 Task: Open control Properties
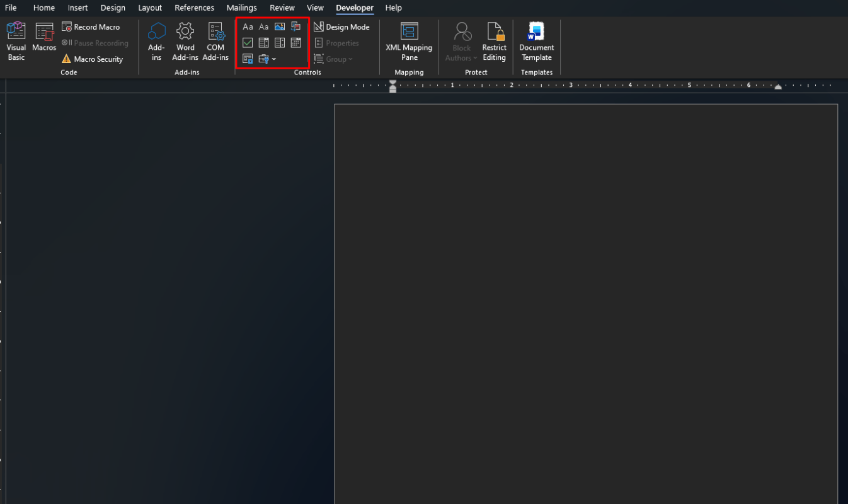(336, 43)
